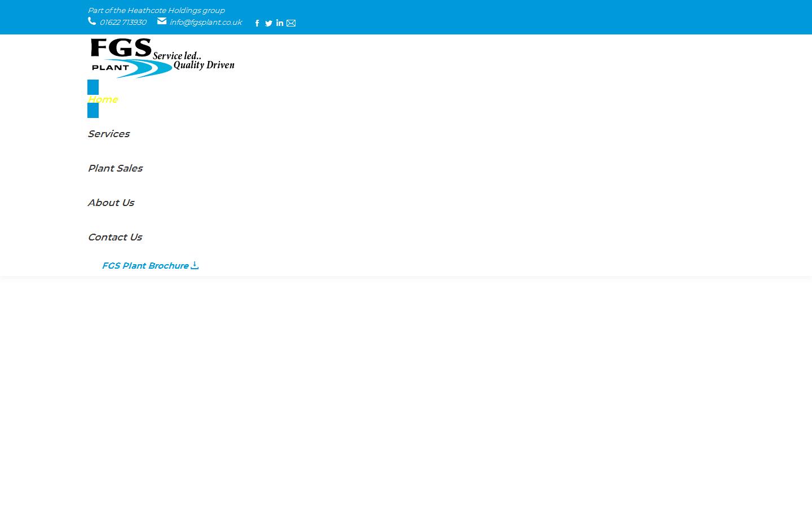This screenshot has width=812, height=508.
Task: Open the Contact Us page
Action: (x=114, y=237)
